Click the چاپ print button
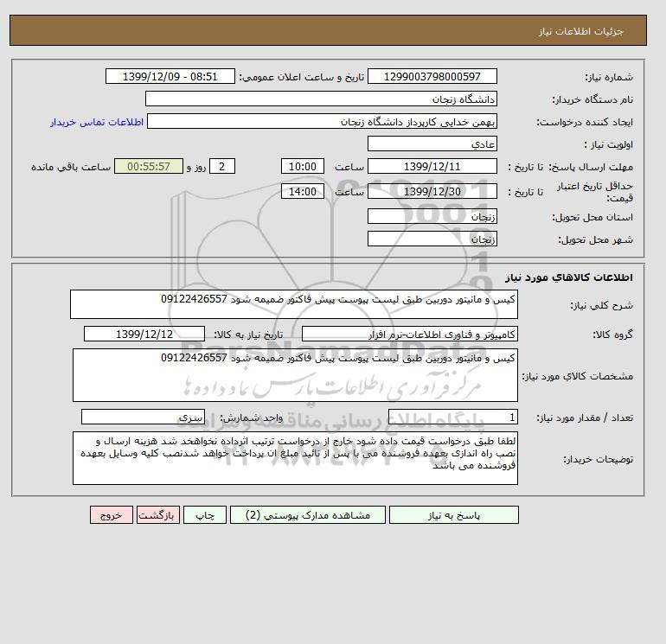Screen dimensions: 666x644 coord(205,515)
